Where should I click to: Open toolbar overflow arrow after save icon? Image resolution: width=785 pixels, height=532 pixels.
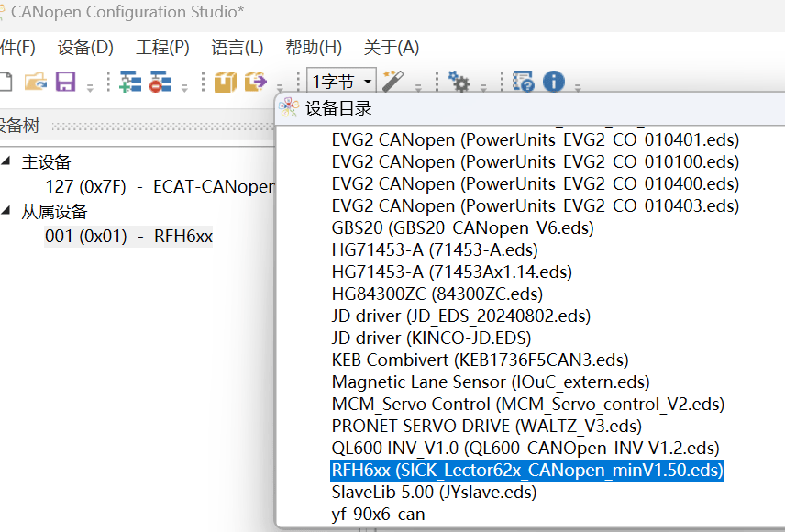(x=90, y=88)
